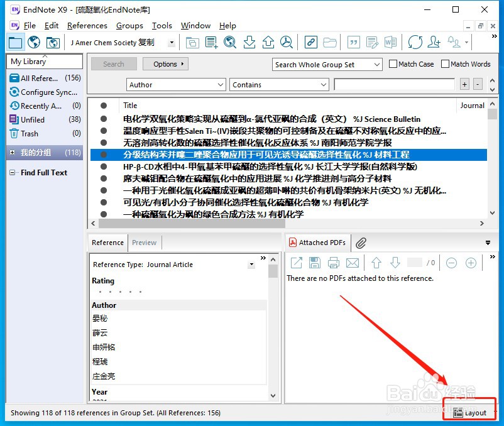Toggle read status dot for 席夫碱钼配合物 row
This screenshot has height=426, width=504.
(104, 178)
